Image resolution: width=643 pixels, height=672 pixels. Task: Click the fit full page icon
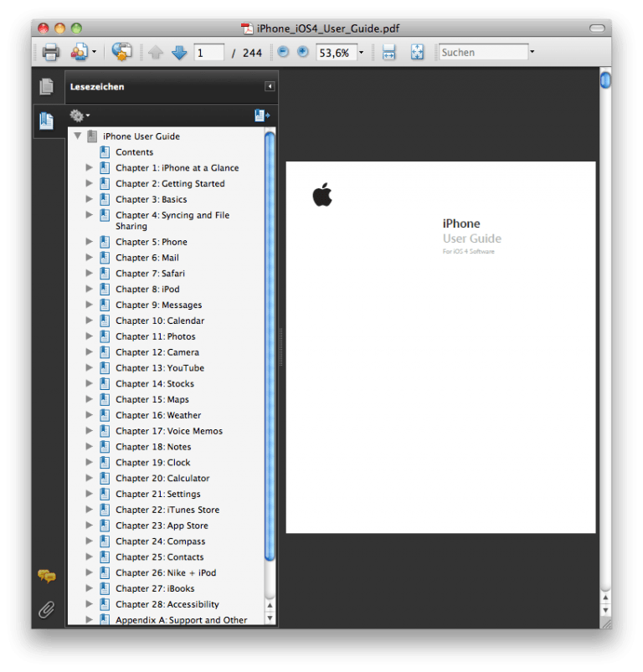[417, 52]
